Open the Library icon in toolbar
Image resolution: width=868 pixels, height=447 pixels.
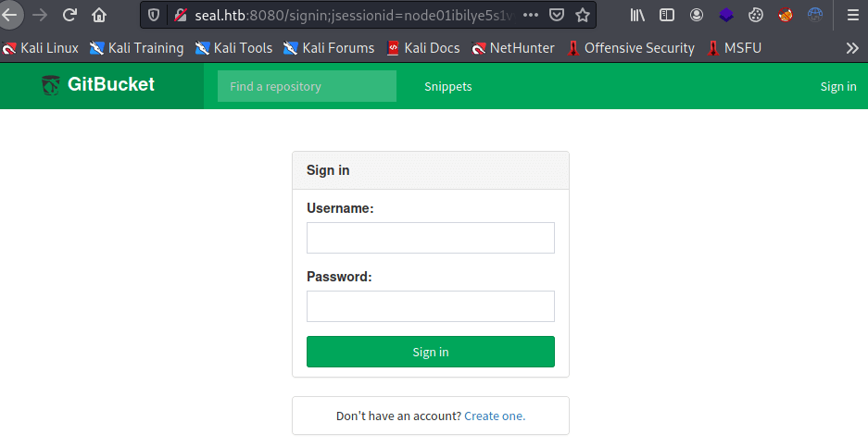click(x=637, y=15)
